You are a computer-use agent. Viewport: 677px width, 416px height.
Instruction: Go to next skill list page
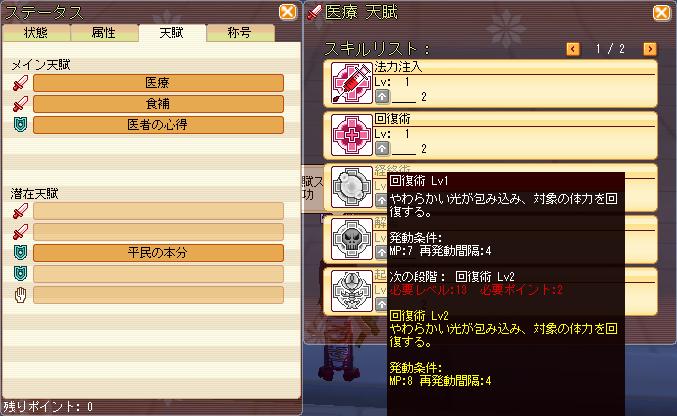point(649,49)
